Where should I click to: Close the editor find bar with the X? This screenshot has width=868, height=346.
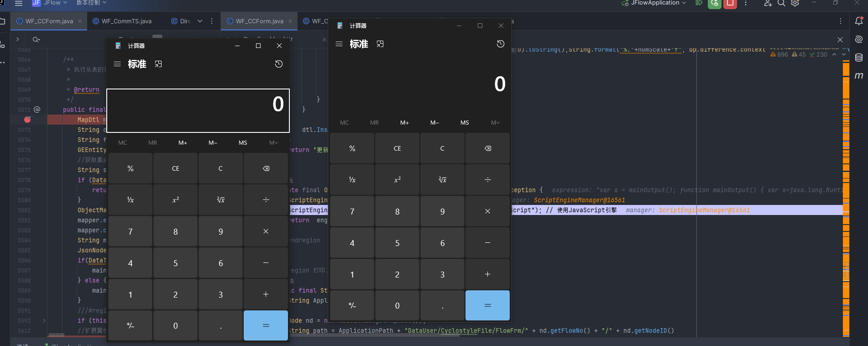point(840,40)
